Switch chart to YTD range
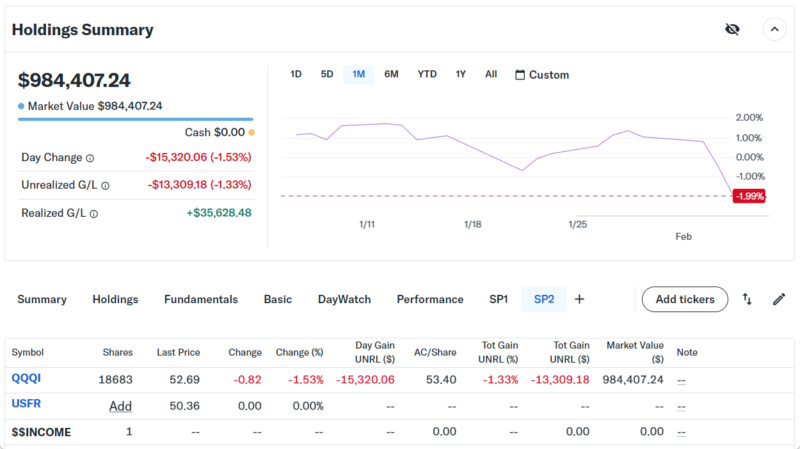This screenshot has height=449, width=800. point(427,74)
